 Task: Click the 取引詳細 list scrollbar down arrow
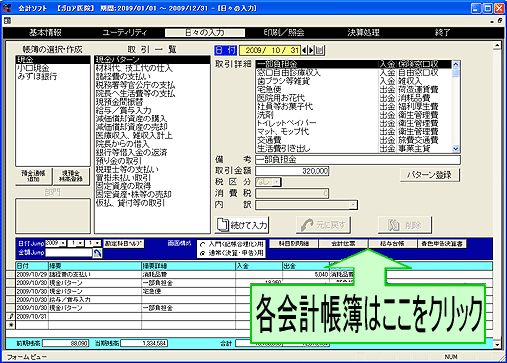click(x=456, y=149)
